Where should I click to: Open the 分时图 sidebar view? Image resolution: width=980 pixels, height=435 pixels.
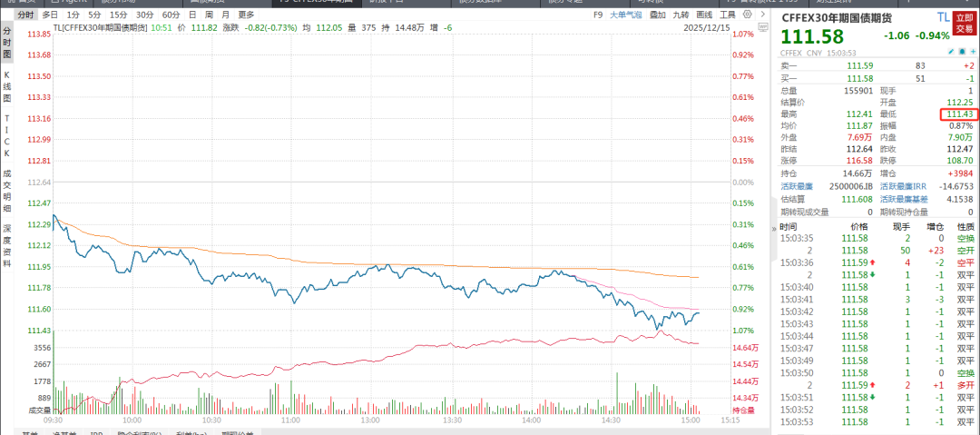6,42
